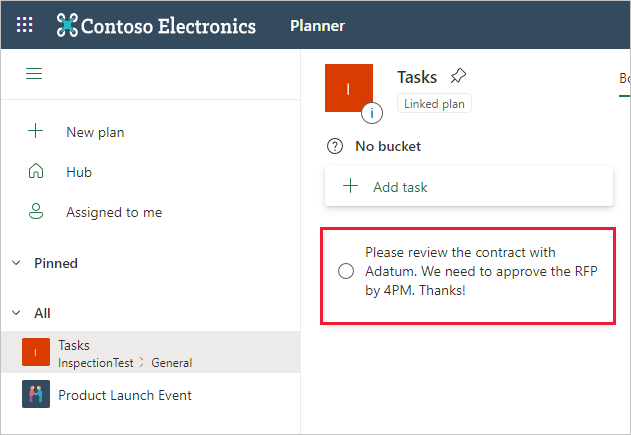
Task: Click the Assigned to me person icon
Action: [36, 212]
